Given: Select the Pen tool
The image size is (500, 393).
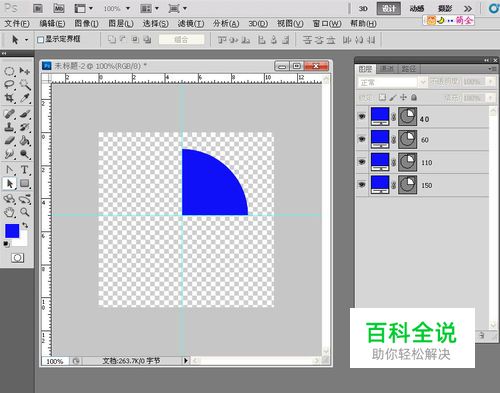Looking at the screenshot, I should [9, 170].
